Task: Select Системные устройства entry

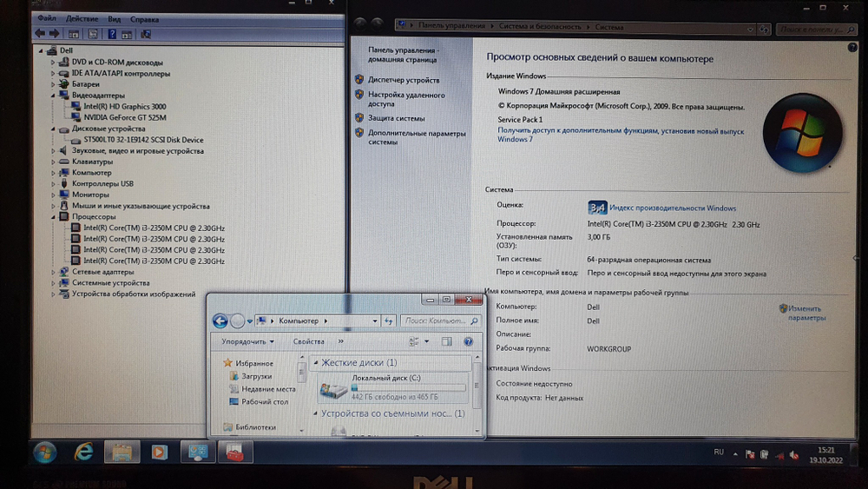Action: [x=111, y=283]
